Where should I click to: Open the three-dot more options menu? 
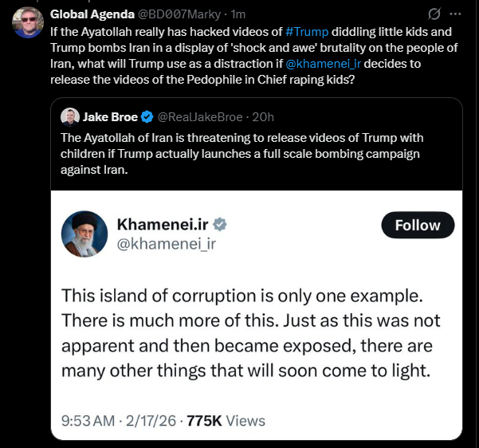pos(456,14)
